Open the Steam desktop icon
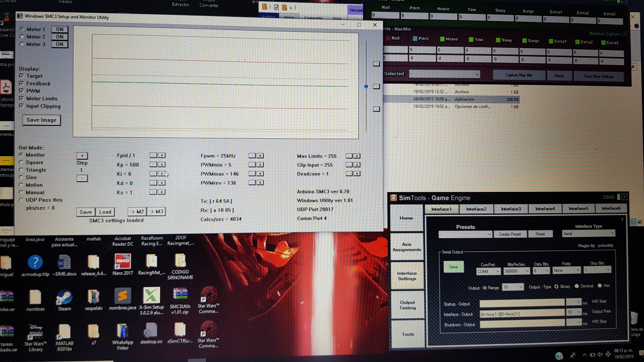 pyautogui.click(x=64, y=298)
